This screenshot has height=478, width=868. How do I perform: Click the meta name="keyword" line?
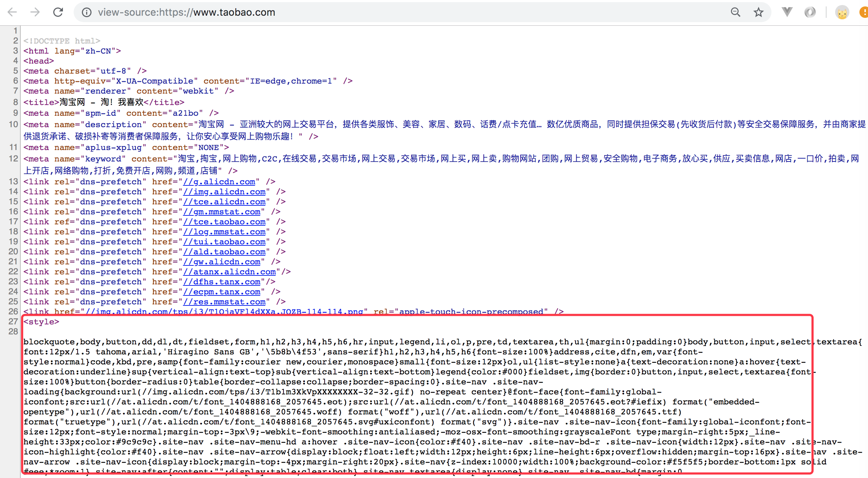point(441,164)
